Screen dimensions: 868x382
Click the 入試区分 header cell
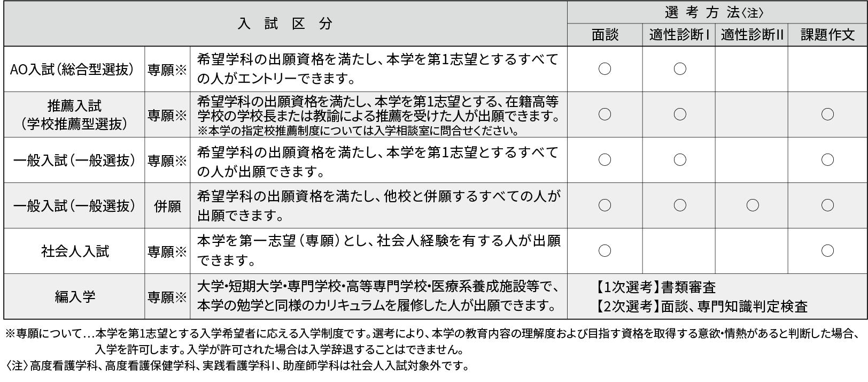[285, 24]
